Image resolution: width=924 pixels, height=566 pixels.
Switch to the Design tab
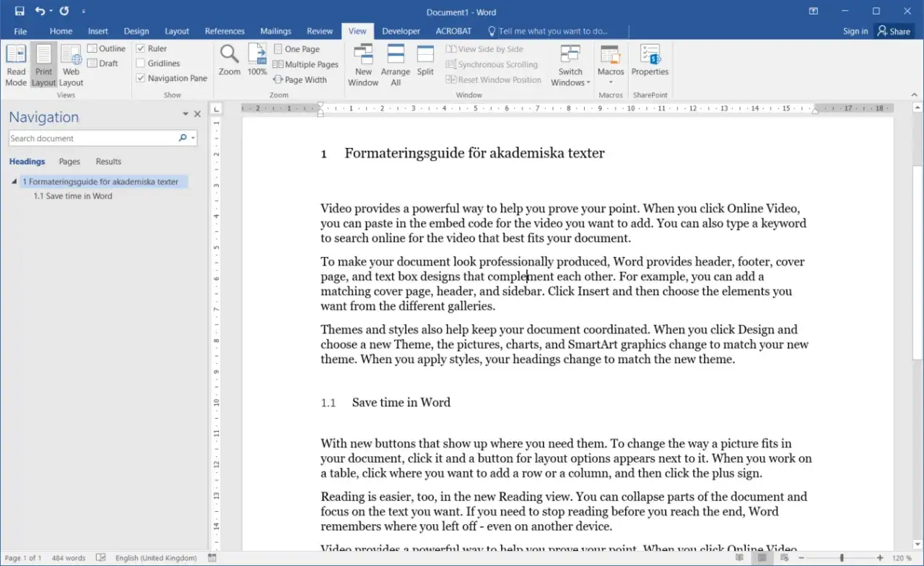click(x=136, y=31)
